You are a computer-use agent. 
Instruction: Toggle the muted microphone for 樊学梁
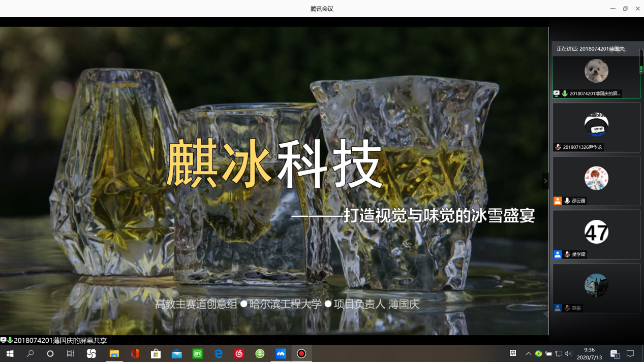(x=567, y=254)
